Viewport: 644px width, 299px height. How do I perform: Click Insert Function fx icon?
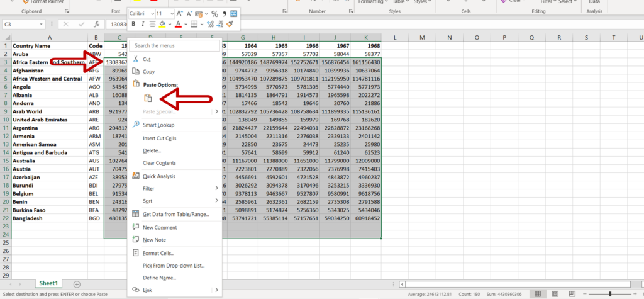96,25
